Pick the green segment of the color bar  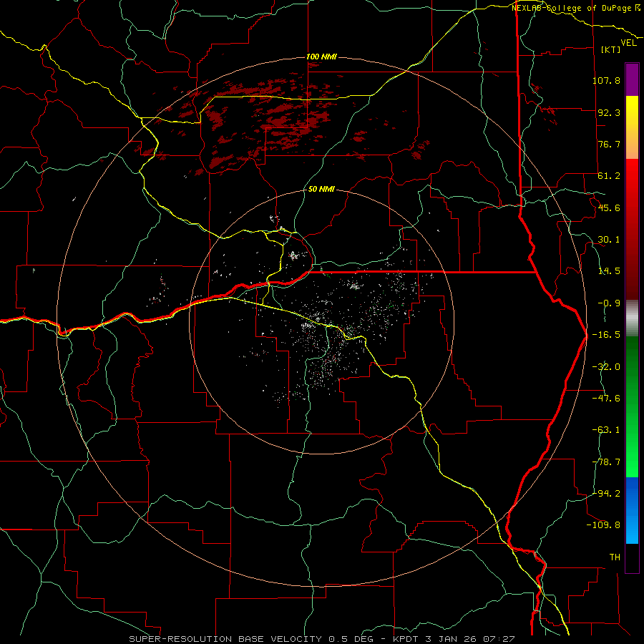tap(632, 406)
